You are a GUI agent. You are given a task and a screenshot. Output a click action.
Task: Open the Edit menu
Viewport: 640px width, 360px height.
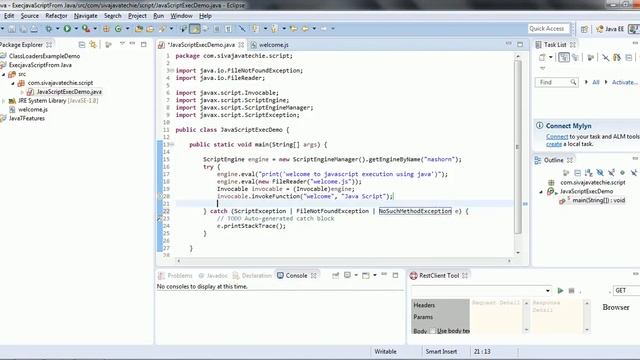pos(9,16)
